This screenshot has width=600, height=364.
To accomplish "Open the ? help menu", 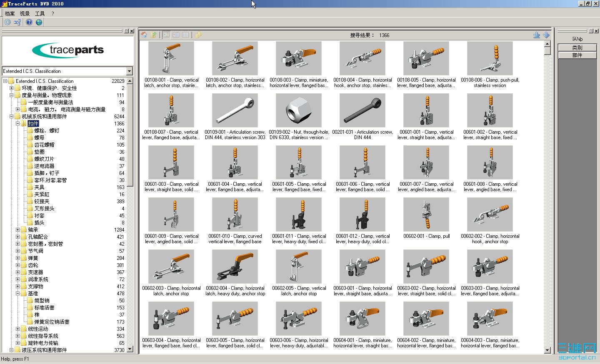I will 52,14.
